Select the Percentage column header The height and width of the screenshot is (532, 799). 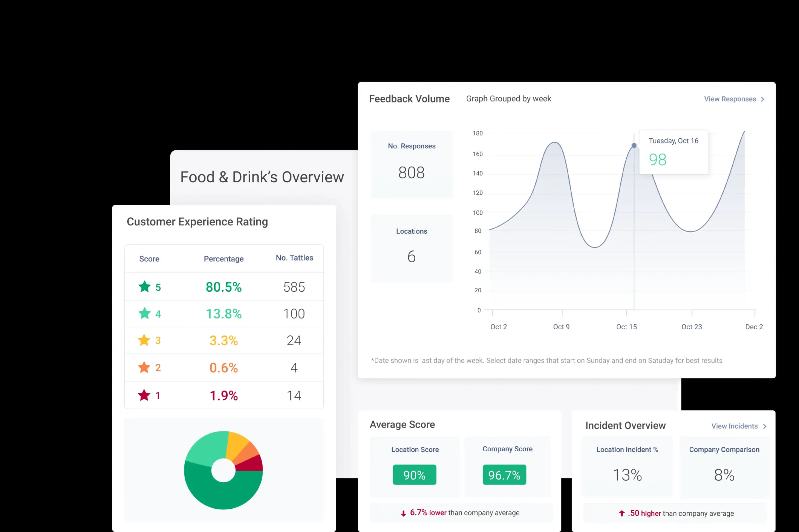point(223,258)
